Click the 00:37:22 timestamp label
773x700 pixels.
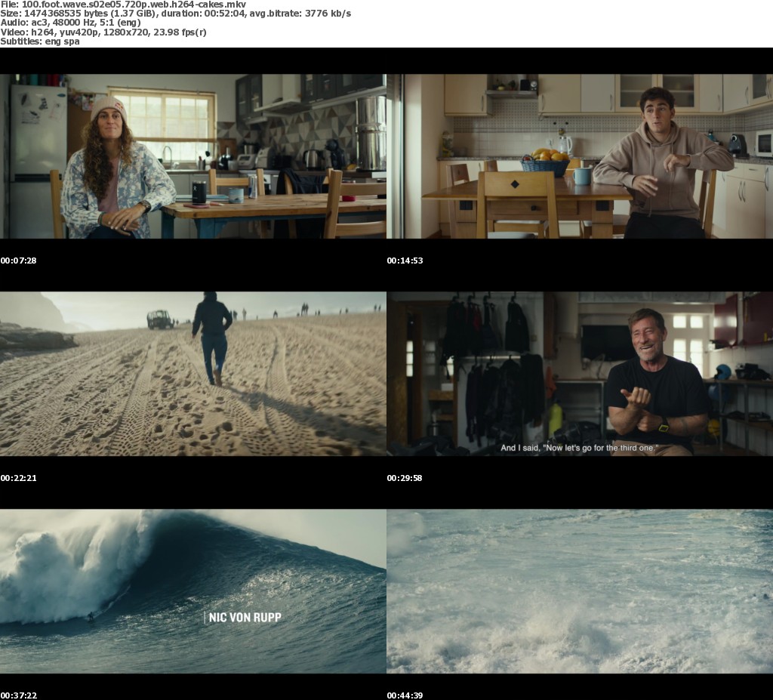point(18,695)
